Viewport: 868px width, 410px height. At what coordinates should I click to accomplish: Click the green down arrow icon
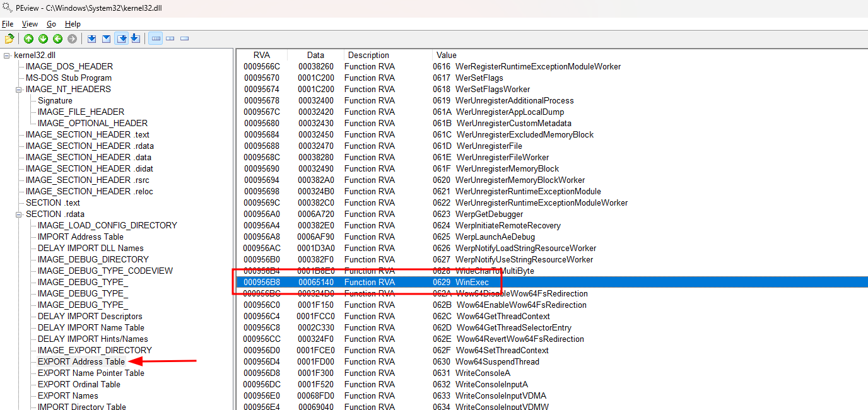(43, 39)
